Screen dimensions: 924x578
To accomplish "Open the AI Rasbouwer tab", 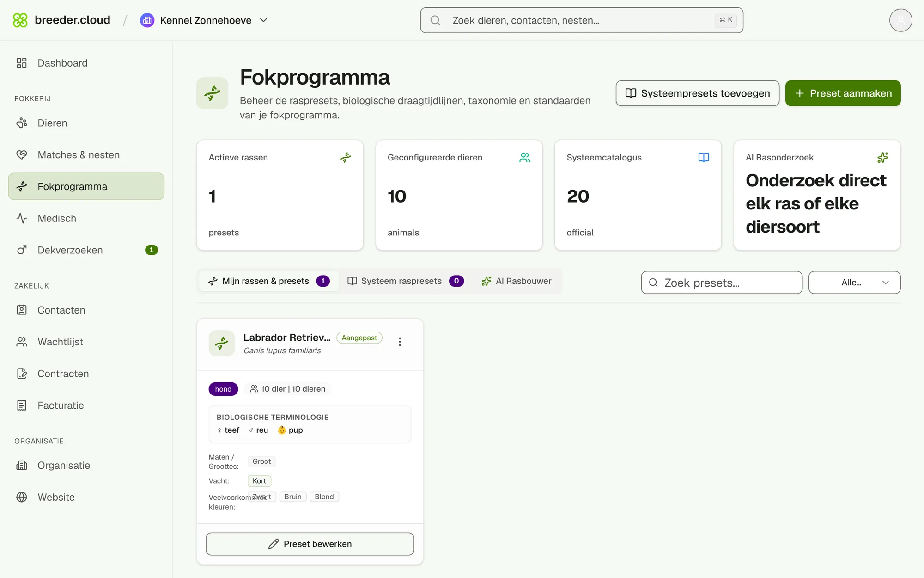I will point(517,281).
